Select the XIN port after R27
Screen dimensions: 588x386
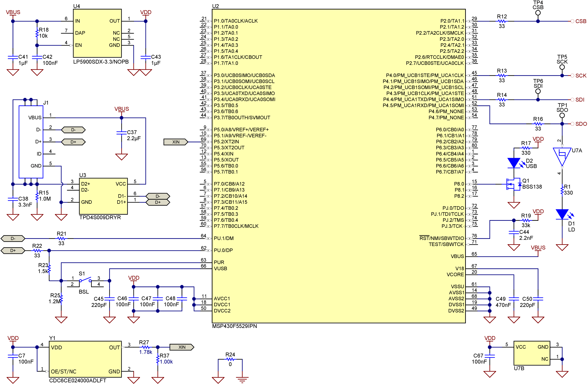click(182, 347)
